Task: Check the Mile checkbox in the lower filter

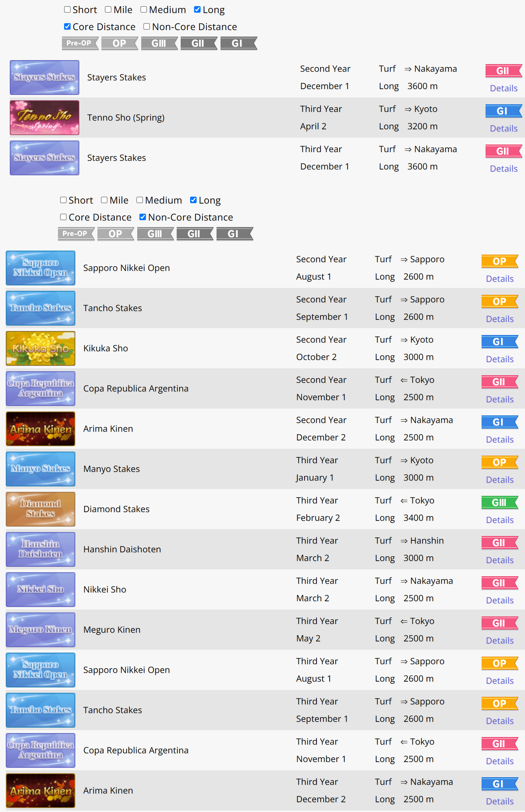Action: pos(104,200)
